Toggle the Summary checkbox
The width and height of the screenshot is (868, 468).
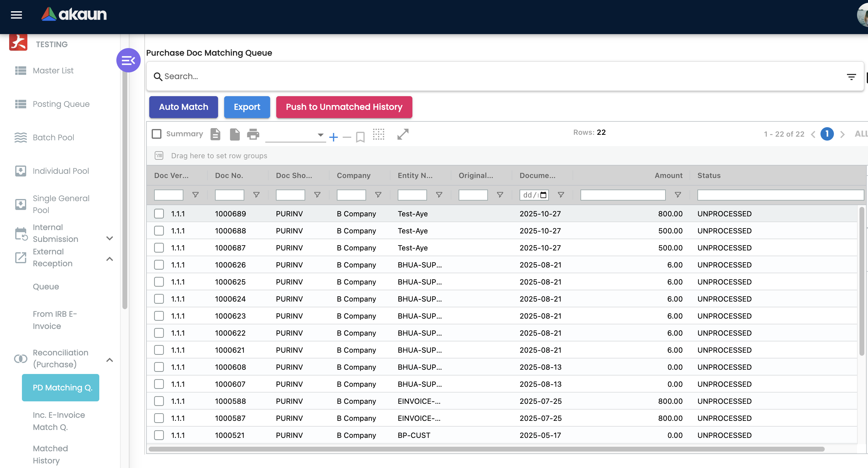[156, 134]
